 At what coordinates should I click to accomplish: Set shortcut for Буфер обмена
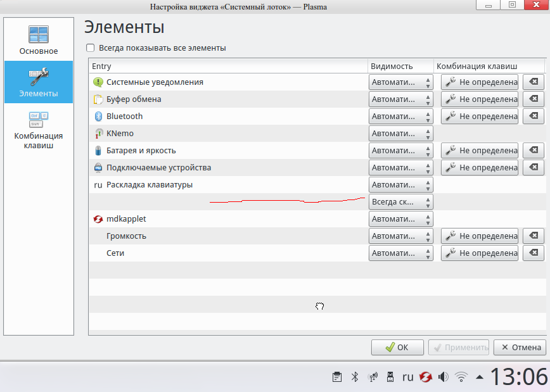[x=480, y=99]
